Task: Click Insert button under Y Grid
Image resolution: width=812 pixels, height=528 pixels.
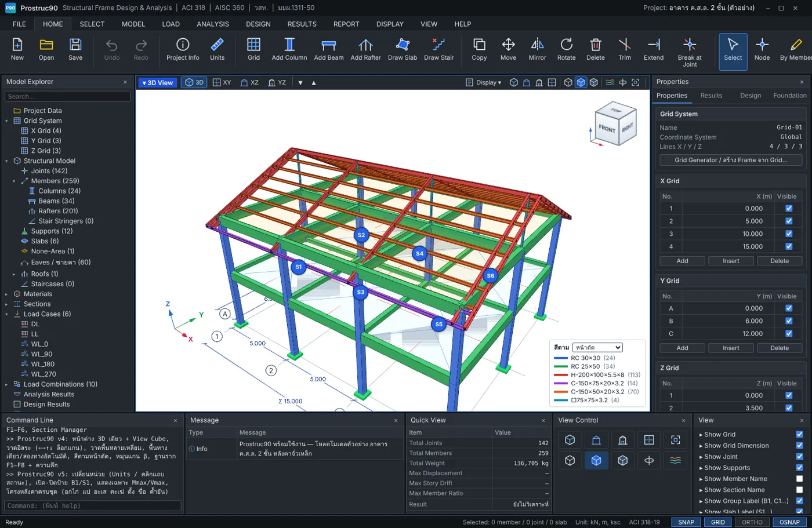Action: [x=731, y=348]
